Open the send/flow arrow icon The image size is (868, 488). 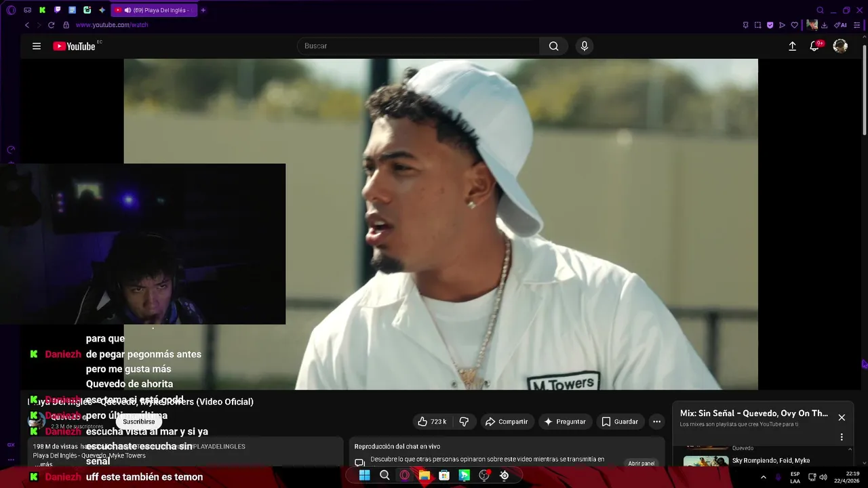point(782,25)
